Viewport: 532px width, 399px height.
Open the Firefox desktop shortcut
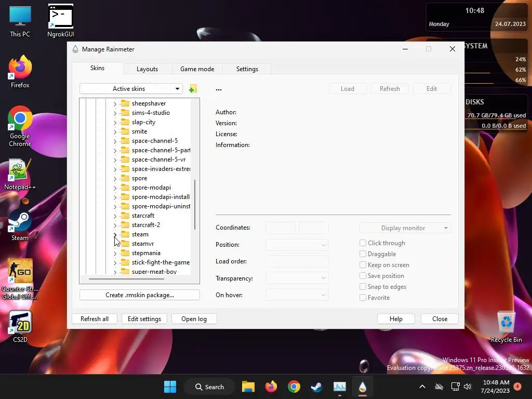[x=20, y=72]
